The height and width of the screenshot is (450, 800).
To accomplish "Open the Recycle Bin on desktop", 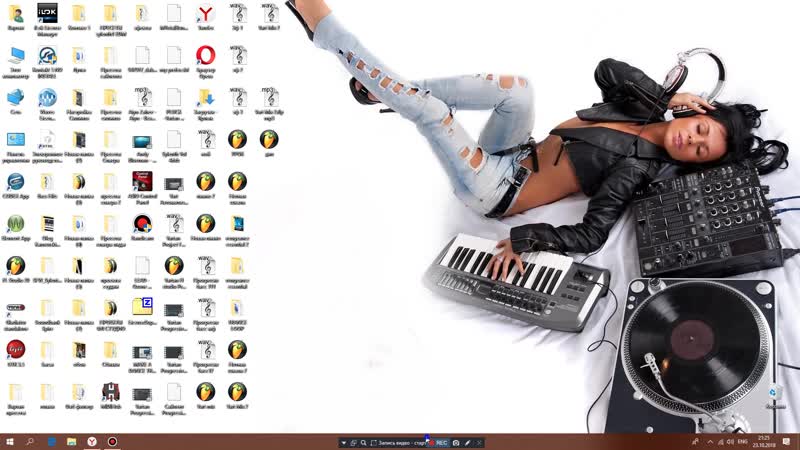I will [774, 393].
